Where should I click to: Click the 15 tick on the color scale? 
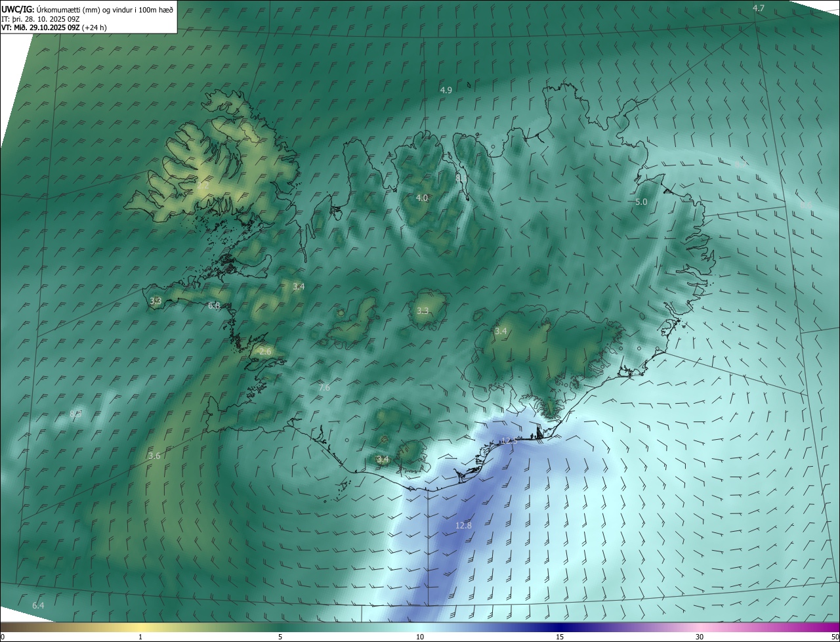[x=560, y=637]
